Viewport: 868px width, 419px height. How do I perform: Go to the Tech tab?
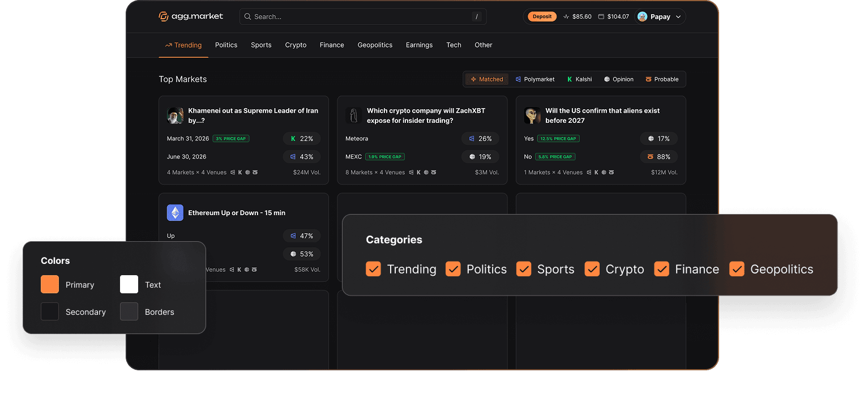[454, 45]
